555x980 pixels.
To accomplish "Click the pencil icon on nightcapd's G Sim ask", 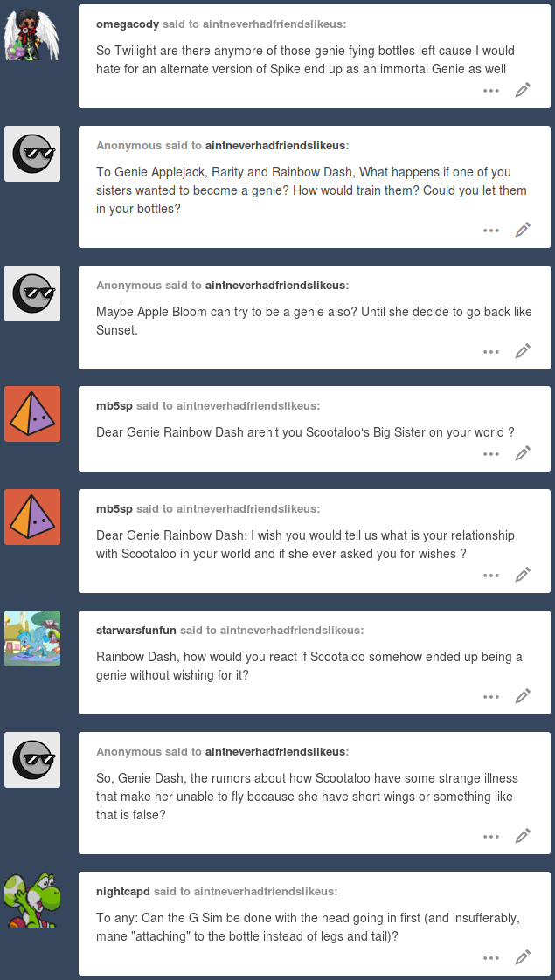I will coord(523,957).
